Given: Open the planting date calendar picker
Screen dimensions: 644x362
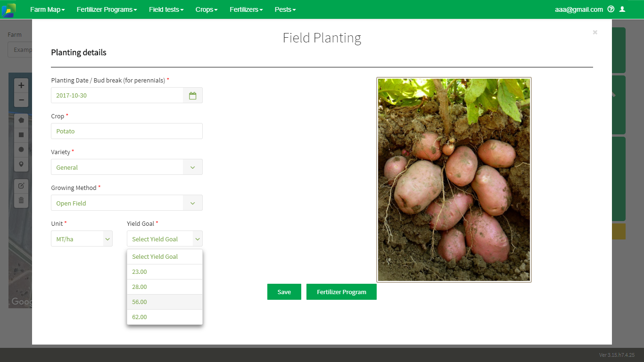Looking at the screenshot, I should click(192, 95).
